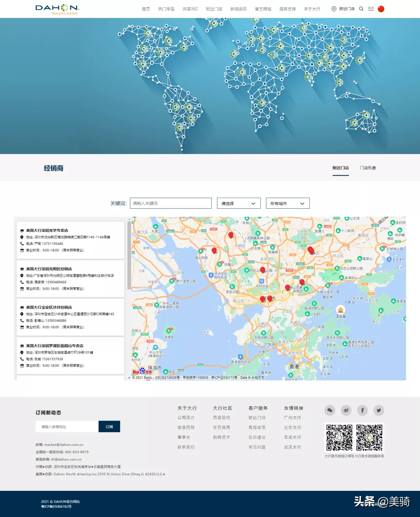
Task: Open the Facebook icon in the footer
Action: (362, 410)
